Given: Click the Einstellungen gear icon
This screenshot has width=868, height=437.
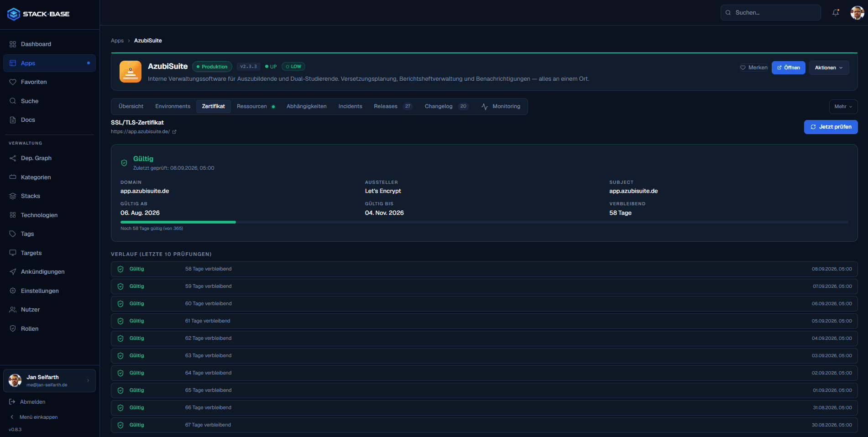Looking at the screenshot, I should point(13,291).
